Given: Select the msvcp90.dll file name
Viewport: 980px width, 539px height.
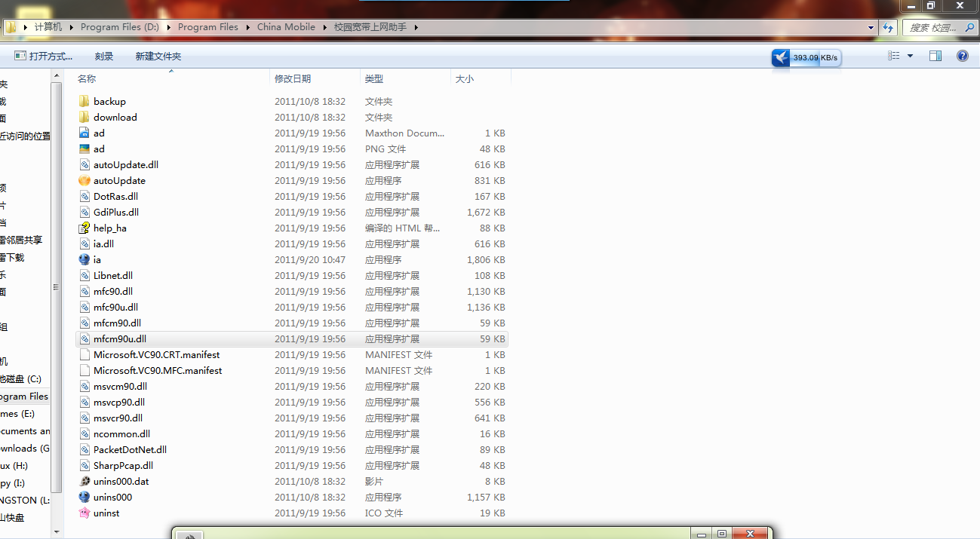Looking at the screenshot, I should [119, 402].
